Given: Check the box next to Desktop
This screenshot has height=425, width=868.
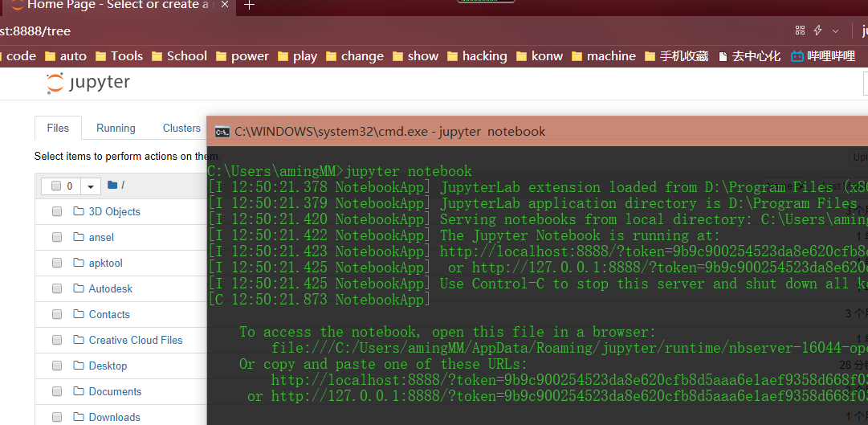Looking at the screenshot, I should (x=56, y=366).
